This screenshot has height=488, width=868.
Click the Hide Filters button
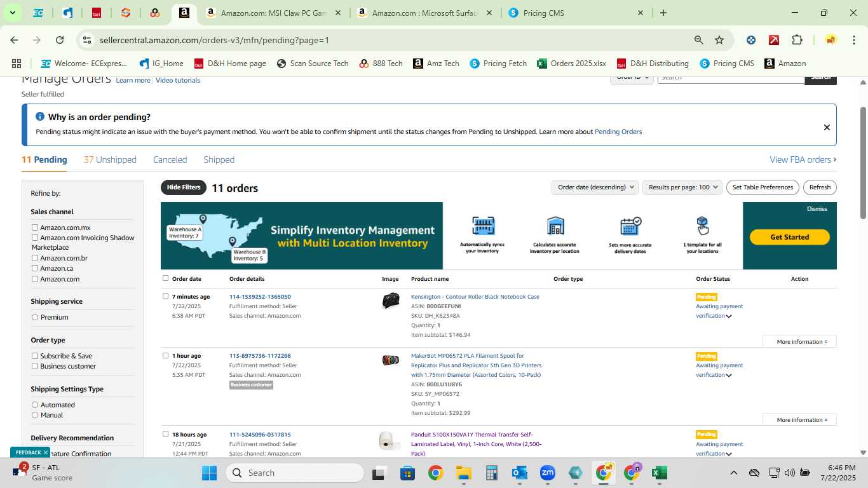point(184,187)
